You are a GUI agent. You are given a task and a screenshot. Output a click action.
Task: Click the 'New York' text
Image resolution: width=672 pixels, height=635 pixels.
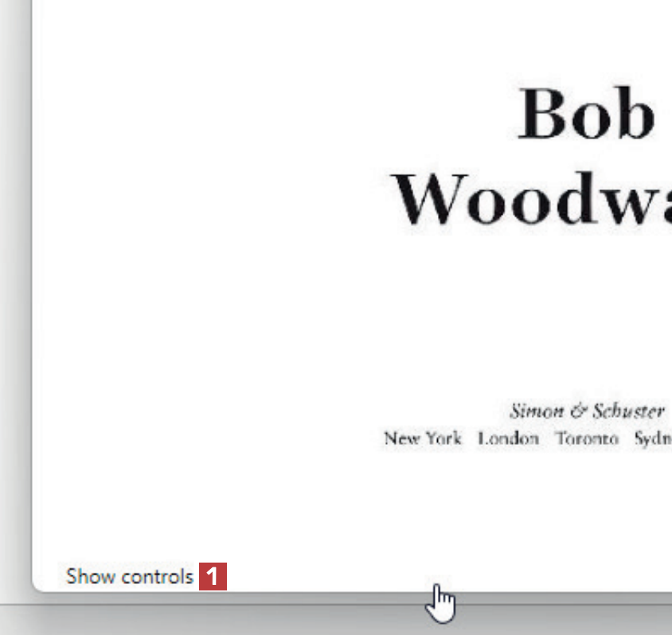coord(423,438)
